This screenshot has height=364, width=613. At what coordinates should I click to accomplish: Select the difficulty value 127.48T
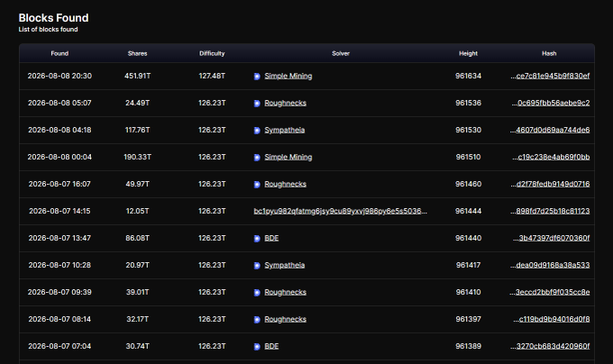click(212, 76)
